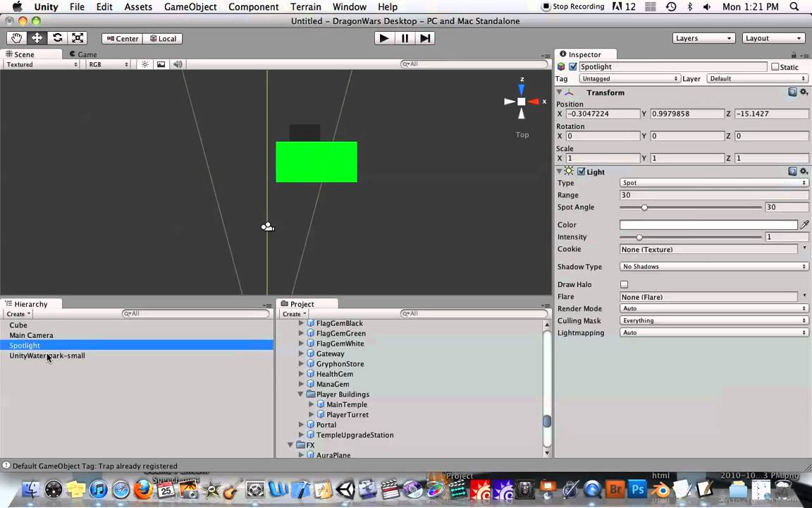The image size is (812, 508).
Task: Enable the Static checkbox for Spotlight
Action: [x=776, y=66]
